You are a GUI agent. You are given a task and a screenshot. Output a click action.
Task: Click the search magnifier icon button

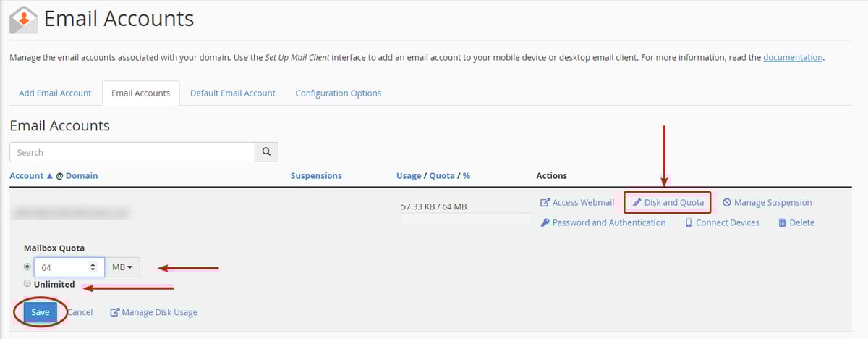266,152
